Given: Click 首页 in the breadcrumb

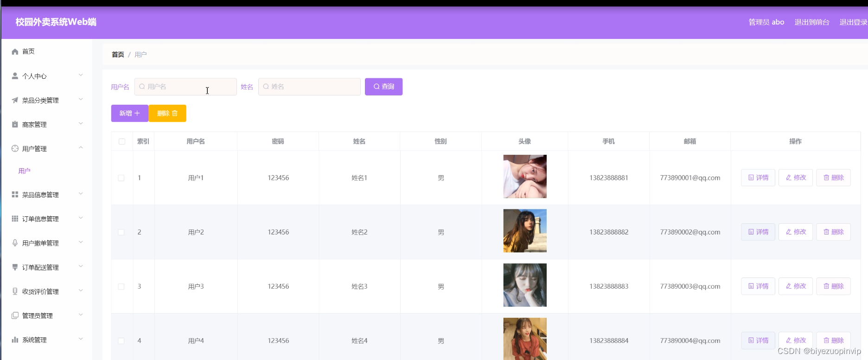Looking at the screenshot, I should coord(118,54).
